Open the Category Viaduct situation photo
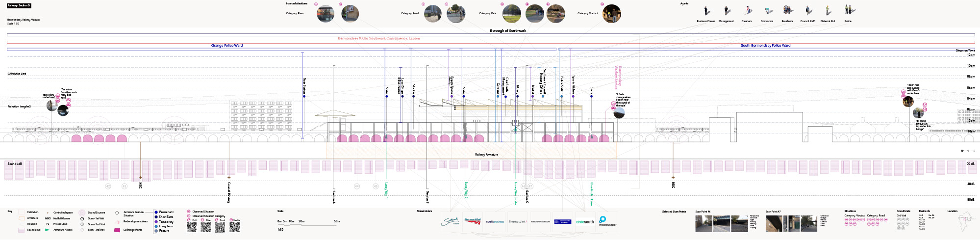Viewport: 980px width, 240px height. tap(612, 14)
